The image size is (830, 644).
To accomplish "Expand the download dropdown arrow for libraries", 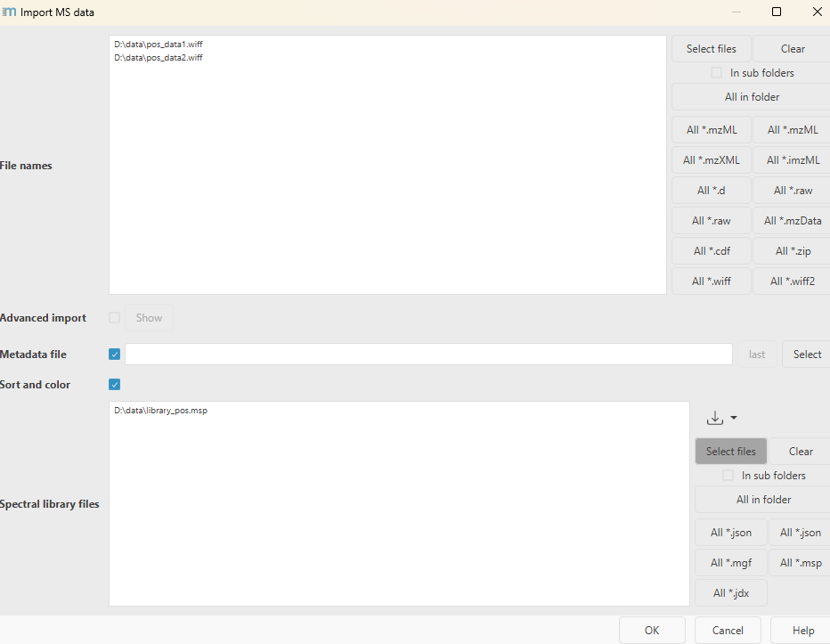I will click(x=734, y=418).
